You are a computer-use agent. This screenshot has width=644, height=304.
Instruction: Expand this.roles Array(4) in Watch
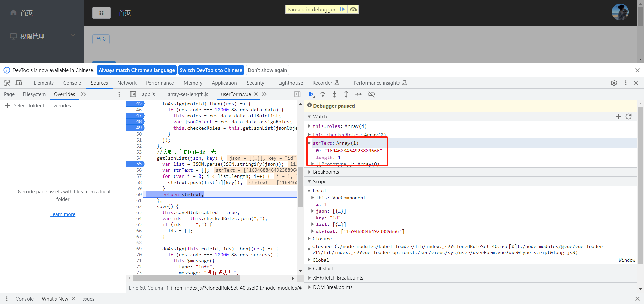309,126
